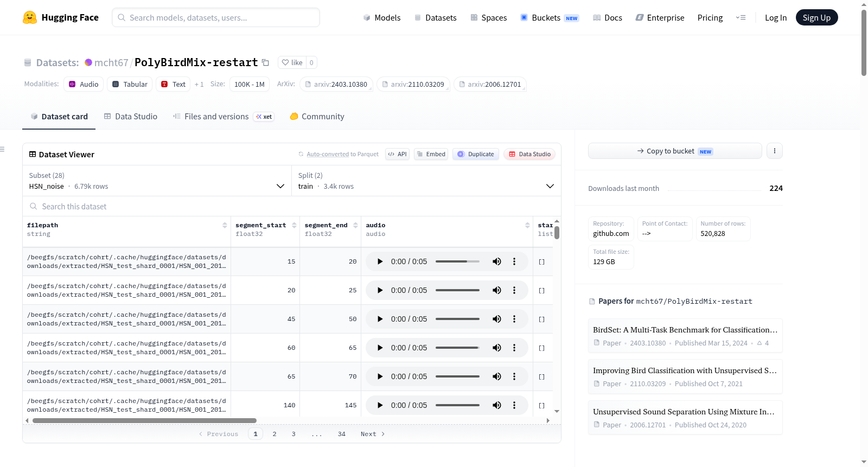868x467 pixels.
Task: Open the Dataset card tab
Action: coord(59,117)
